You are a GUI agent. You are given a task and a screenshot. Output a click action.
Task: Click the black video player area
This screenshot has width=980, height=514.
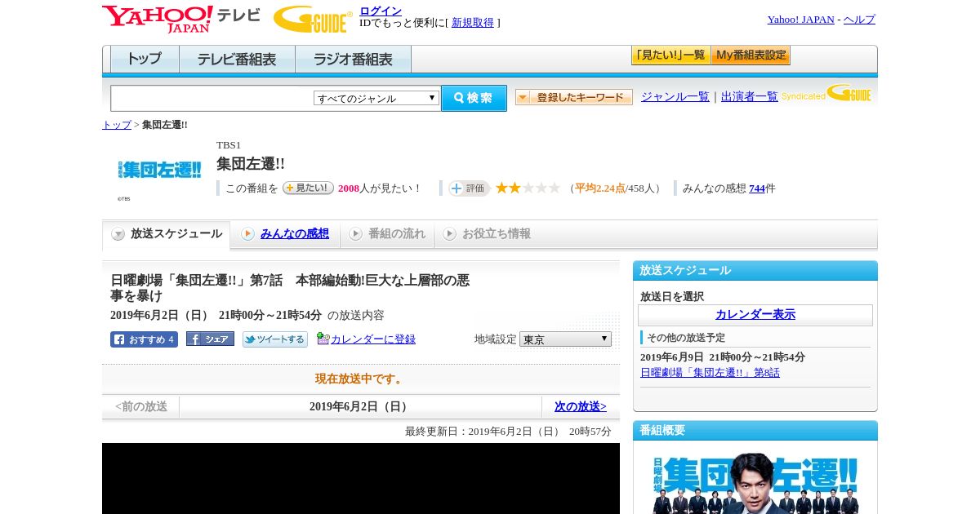(361, 478)
